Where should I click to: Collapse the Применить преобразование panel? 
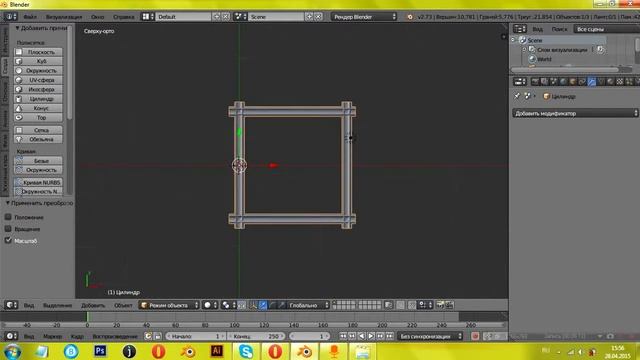click(x=7, y=203)
